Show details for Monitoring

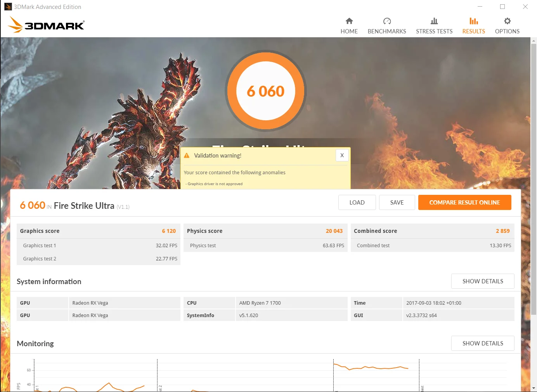coord(483,343)
